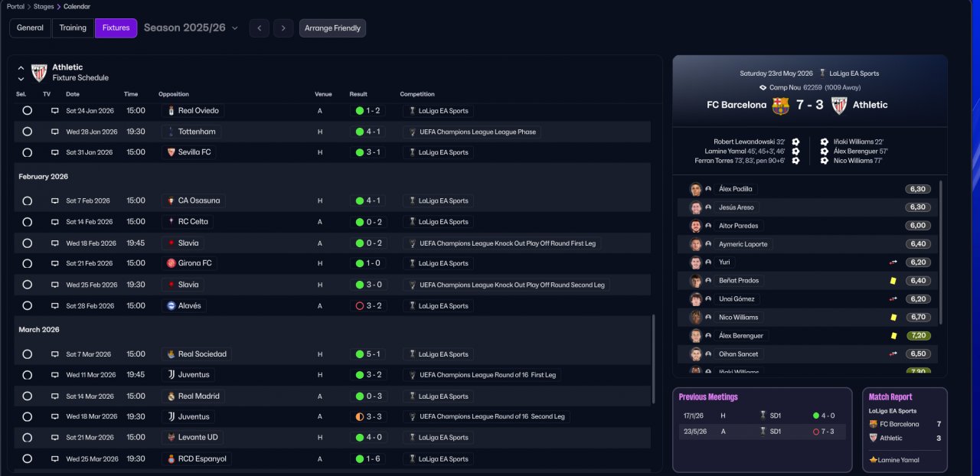Image resolution: width=980 pixels, height=476 pixels.
Task: Open Nico Williams in the player ratings list
Action: [x=738, y=317]
